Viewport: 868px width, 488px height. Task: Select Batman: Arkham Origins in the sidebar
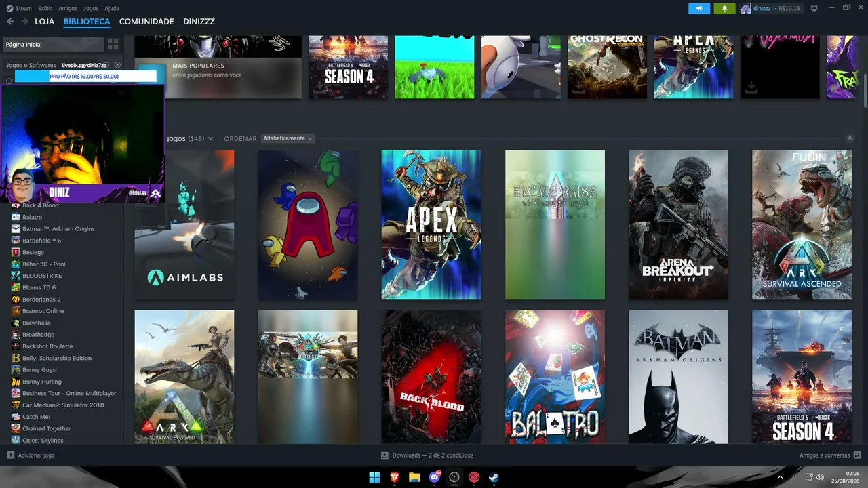click(x=58, y=229)
